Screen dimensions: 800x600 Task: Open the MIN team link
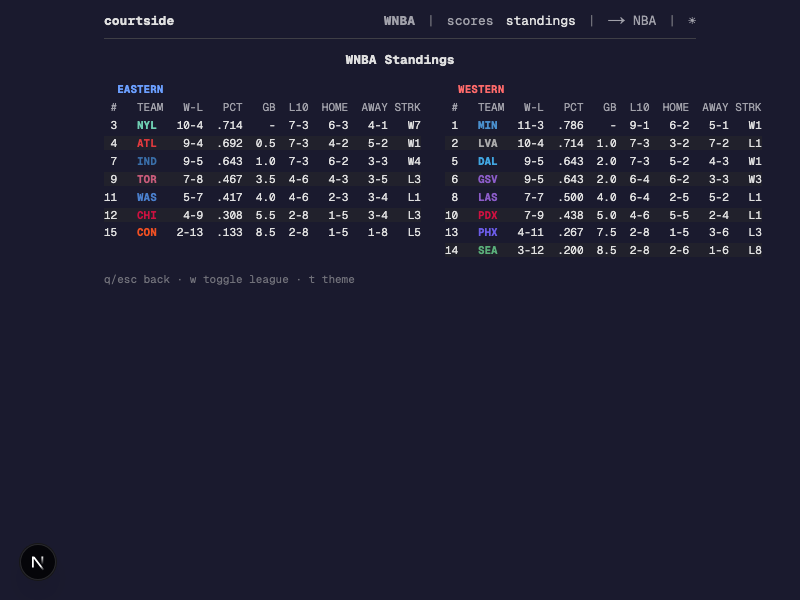[487, 126]
